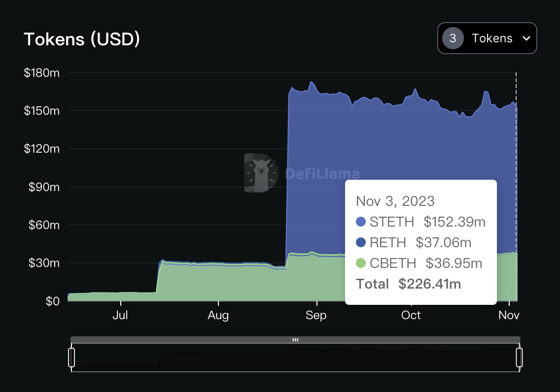Click the $180m y-axis label
The image size is (560, 392).
click(x=41, y=73)
